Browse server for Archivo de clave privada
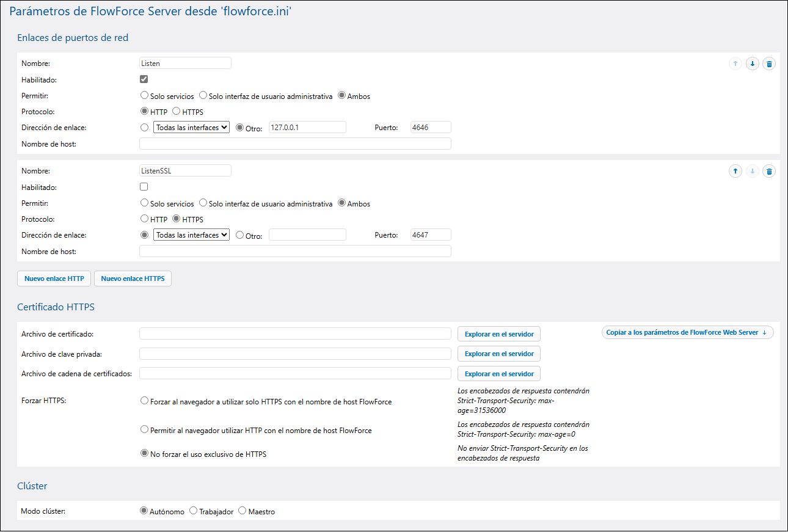This screenshot has height=532, width=788. (x=498, y=354)
